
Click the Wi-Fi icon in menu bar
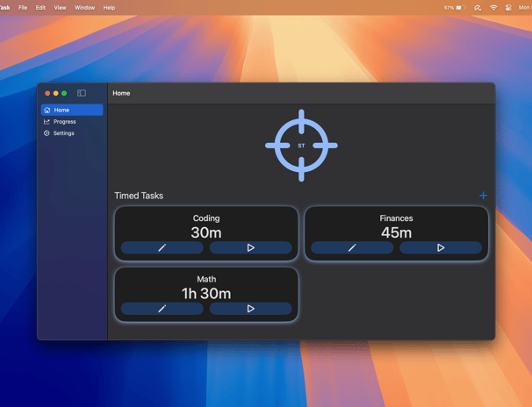(493, 7)
